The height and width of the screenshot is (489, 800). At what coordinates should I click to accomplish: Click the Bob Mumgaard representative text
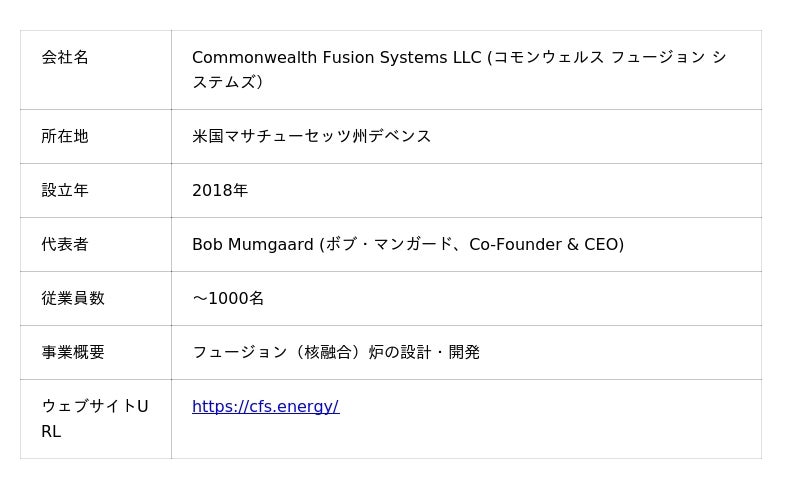click(x=252, y=244)
